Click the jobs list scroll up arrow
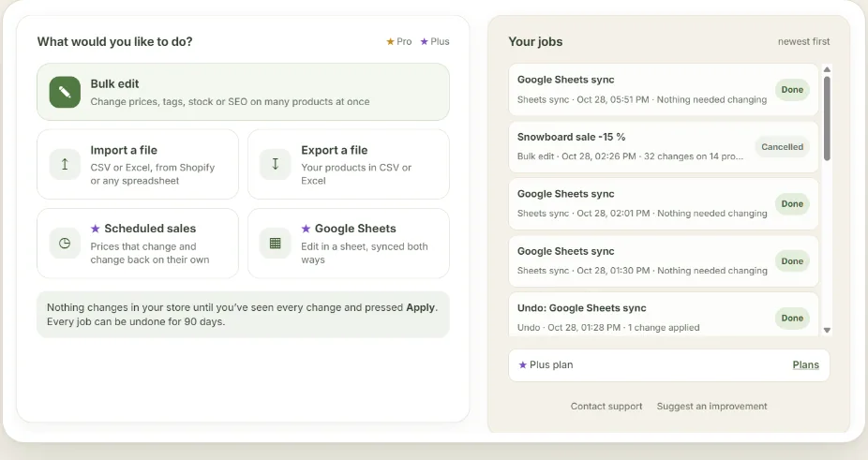This screenshot has height=460, width=868. pos(827,69)
